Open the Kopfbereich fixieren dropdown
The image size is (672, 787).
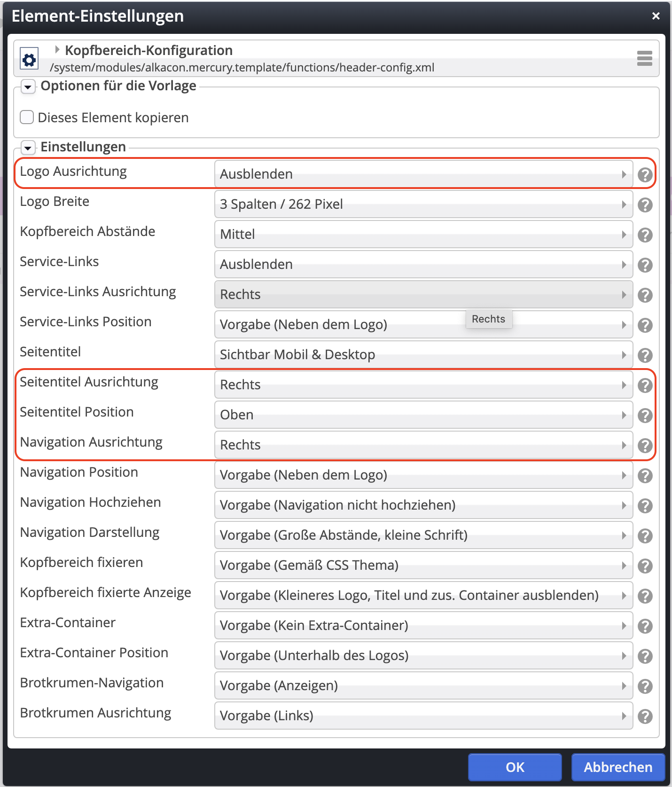(x=423, y=565)
